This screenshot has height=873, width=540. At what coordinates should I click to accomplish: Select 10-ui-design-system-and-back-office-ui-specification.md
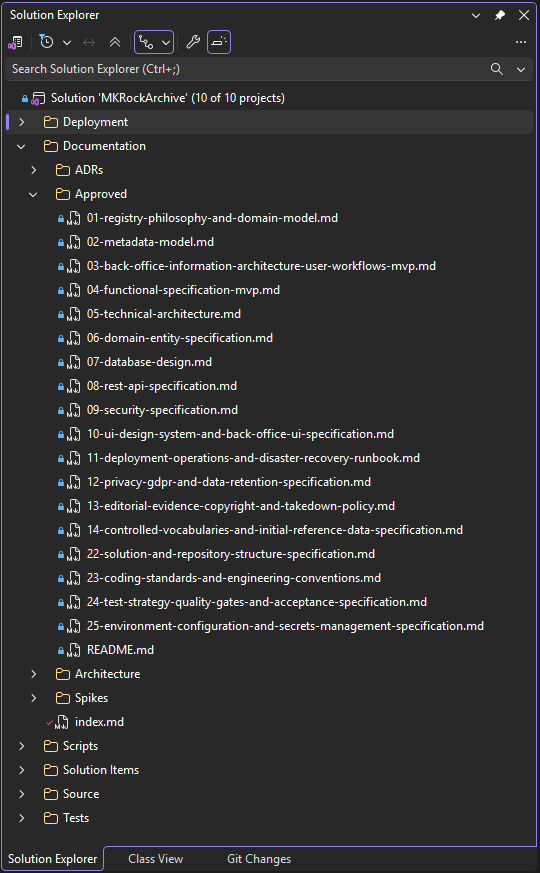pos(240,434)
